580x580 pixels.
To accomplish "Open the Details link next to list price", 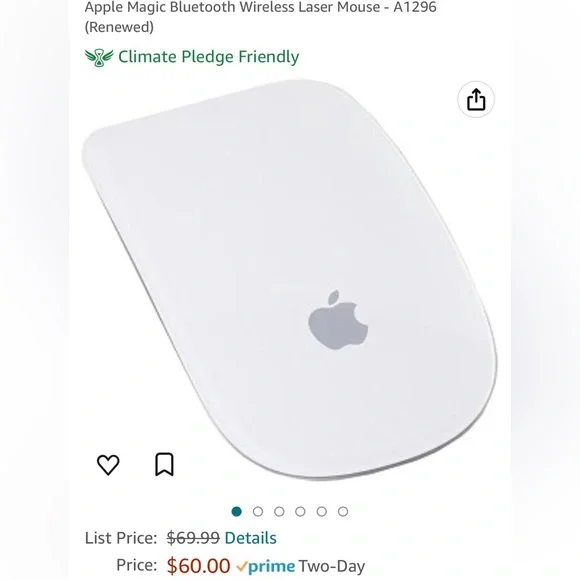I will tap(250, 538).
